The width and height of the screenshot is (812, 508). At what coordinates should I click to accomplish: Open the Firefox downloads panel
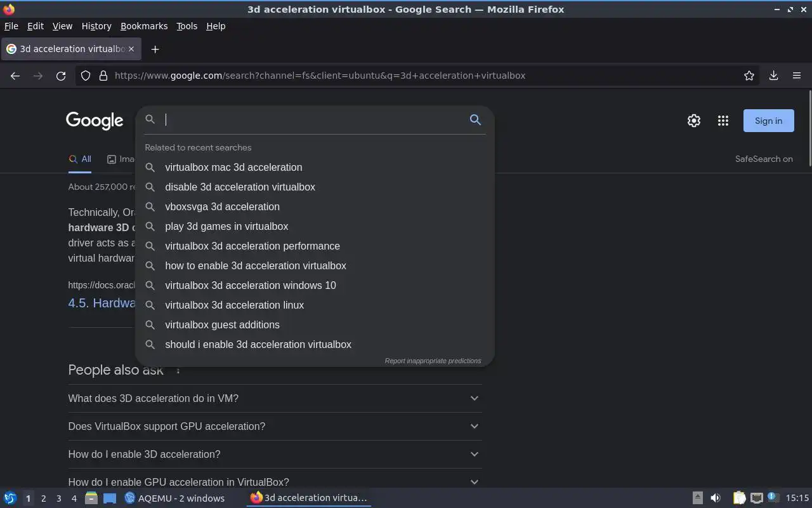click(773, 76)
